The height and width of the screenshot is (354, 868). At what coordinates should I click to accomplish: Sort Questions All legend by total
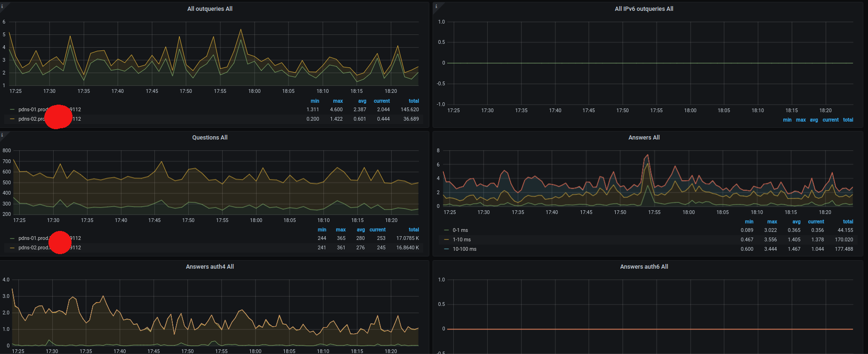tap(414, 230)
